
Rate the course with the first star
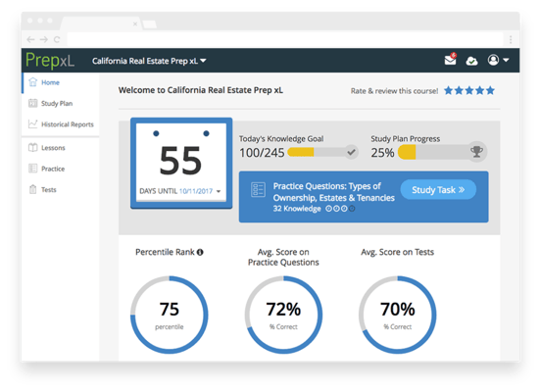[448, 91]
